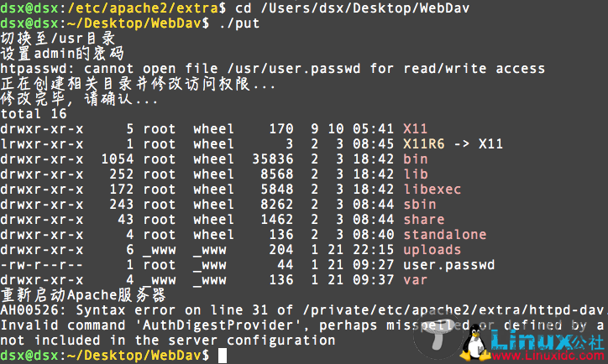
Task: Click the size value 5848
Action: pos(276,189)
